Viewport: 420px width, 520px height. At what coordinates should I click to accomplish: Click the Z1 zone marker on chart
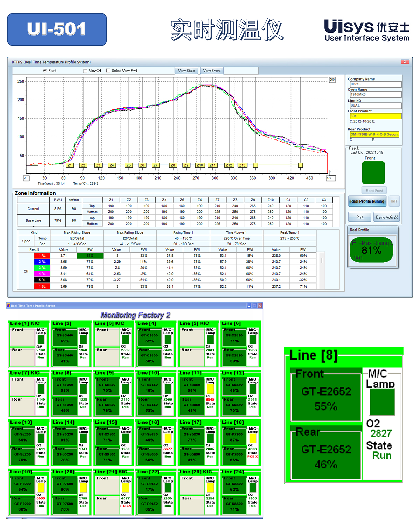(70, 165)
